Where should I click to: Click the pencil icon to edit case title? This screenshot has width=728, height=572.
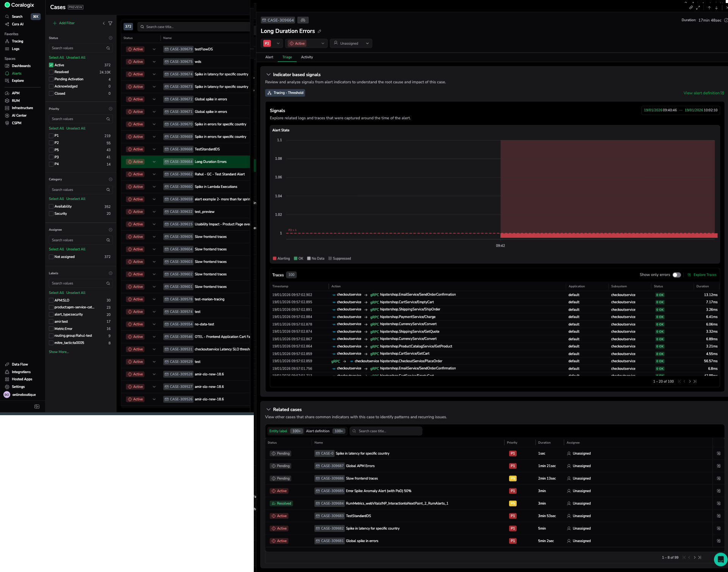tap(319, 31)
